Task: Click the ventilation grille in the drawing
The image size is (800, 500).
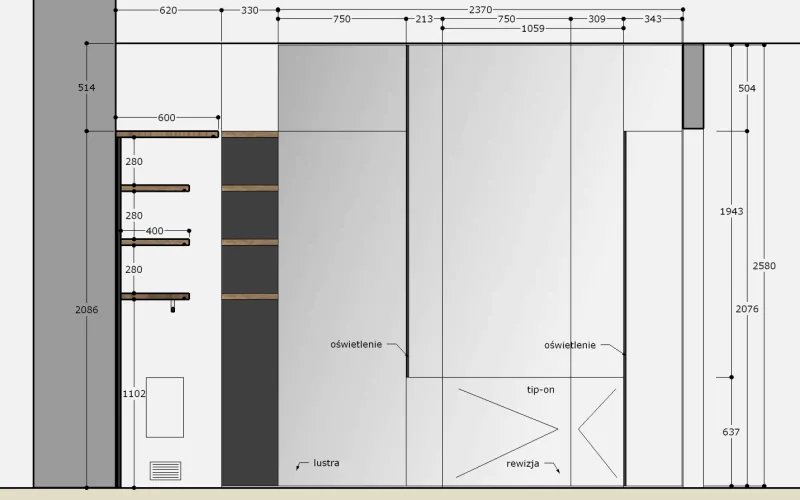Action: tap(165, 471)
